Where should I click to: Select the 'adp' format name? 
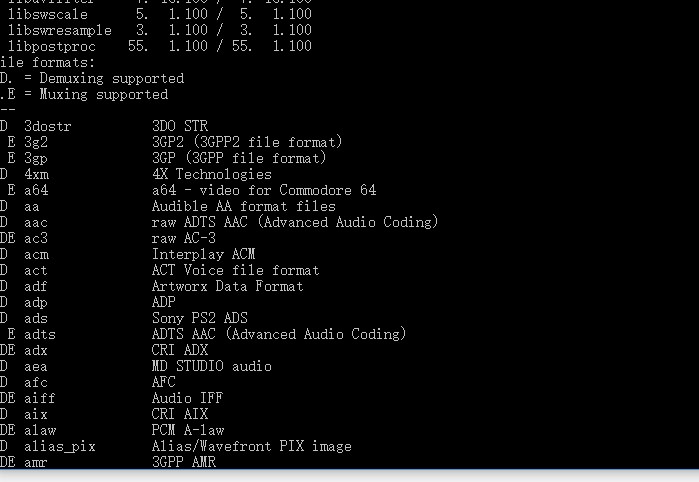point(36,302)
